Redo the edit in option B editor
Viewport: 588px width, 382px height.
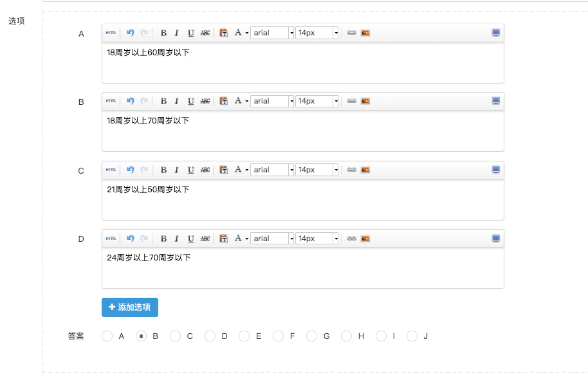(x=144, y=101)
